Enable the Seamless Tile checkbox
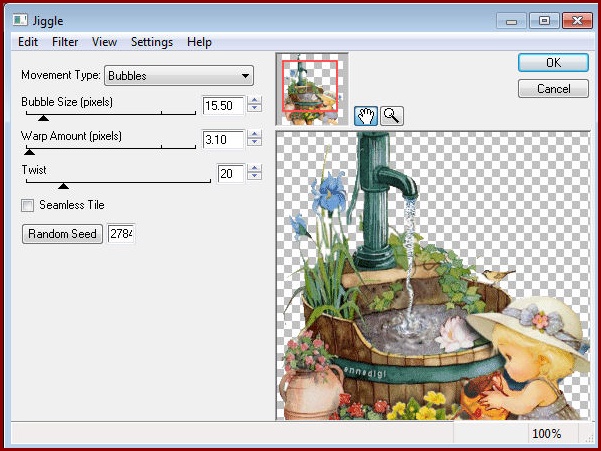 tap(27, 205)
